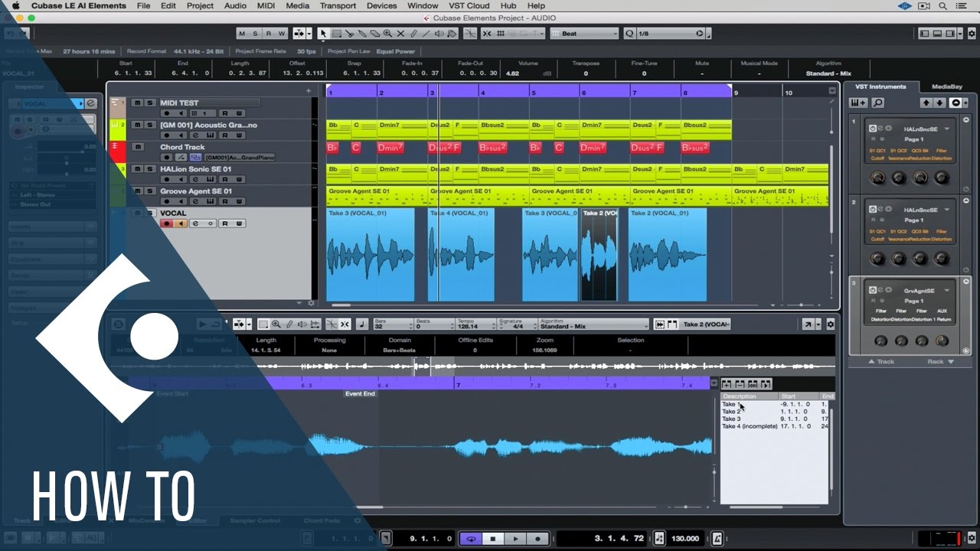Toggle record enable on VOCAL track
This screenshot has width=980, height=551.
165,223
